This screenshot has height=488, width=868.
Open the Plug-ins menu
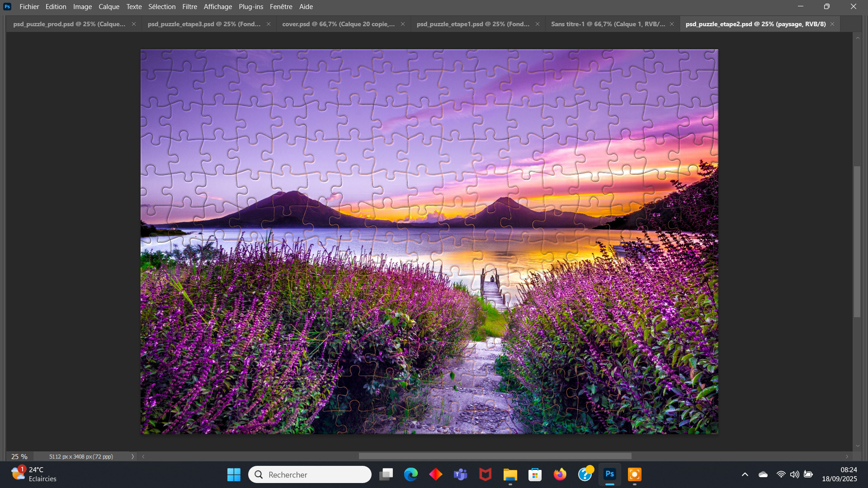pos(251,7)
